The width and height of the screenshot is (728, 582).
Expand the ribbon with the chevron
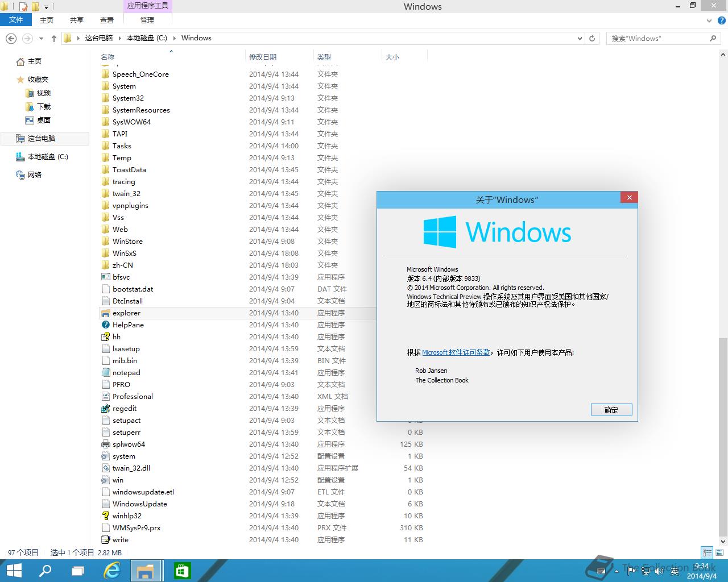click(x=709, y=20)
